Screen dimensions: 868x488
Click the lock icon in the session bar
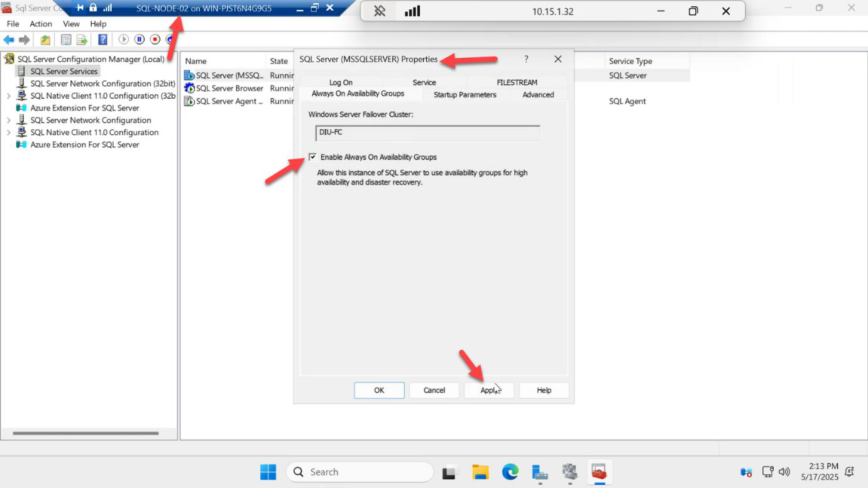(x=93, y=8)
